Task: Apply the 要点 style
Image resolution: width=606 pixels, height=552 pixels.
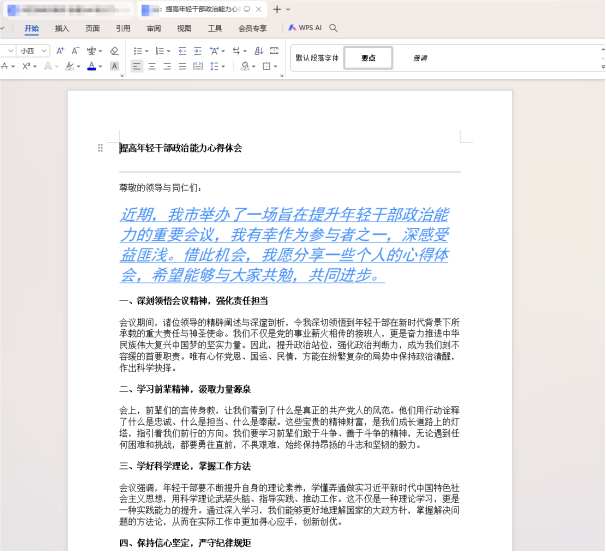Action: point(368,58)
